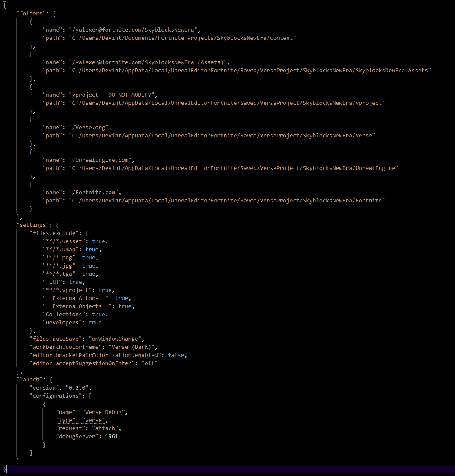
Task: Click the false value for bracketPairColorization
Action: point(176,355)
